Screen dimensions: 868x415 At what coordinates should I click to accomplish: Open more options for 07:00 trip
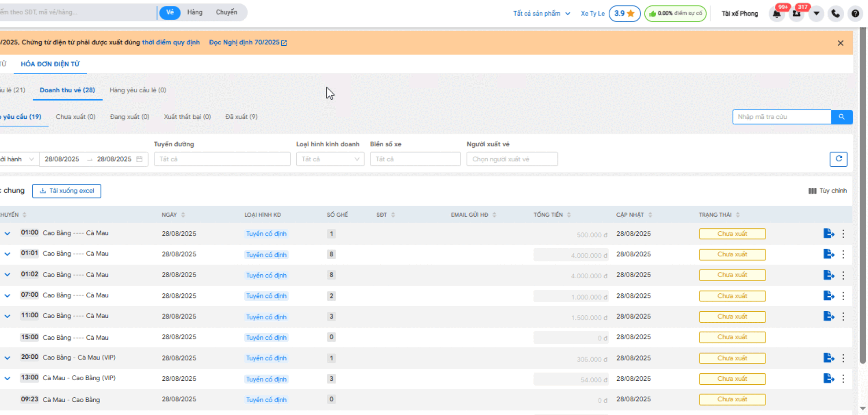tap(843, 296)
